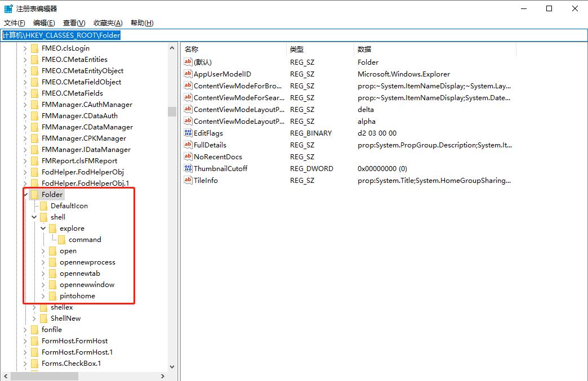This screenshot has height=381, width=588.
Task: Click the EditFlags binary value icon
Action: (x=188, y=133)
